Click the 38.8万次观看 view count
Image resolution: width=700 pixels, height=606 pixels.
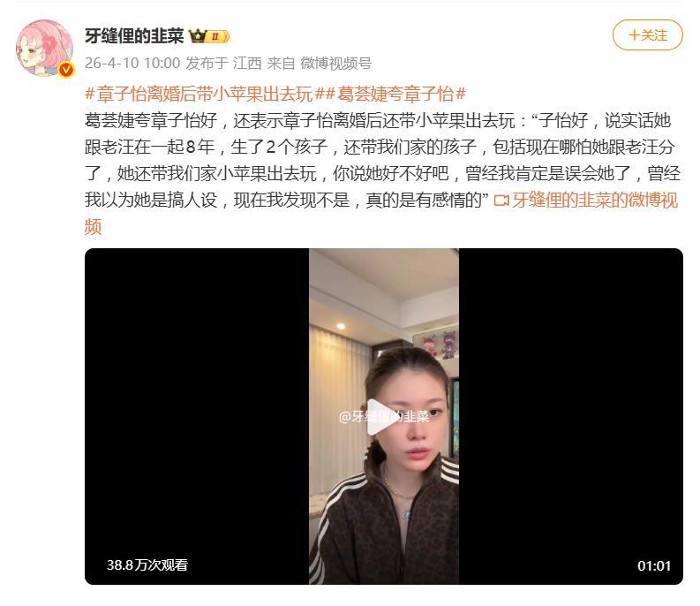[x=147, y=564]
